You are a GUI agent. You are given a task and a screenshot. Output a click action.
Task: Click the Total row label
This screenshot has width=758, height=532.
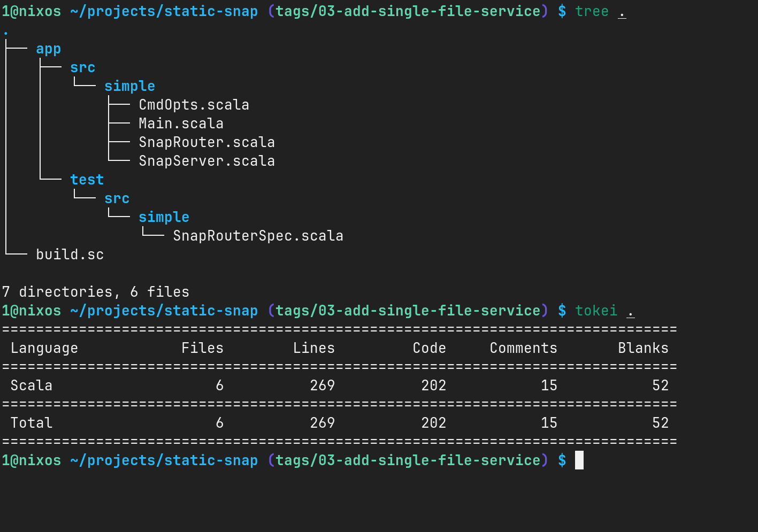click(x=31, y=423)
